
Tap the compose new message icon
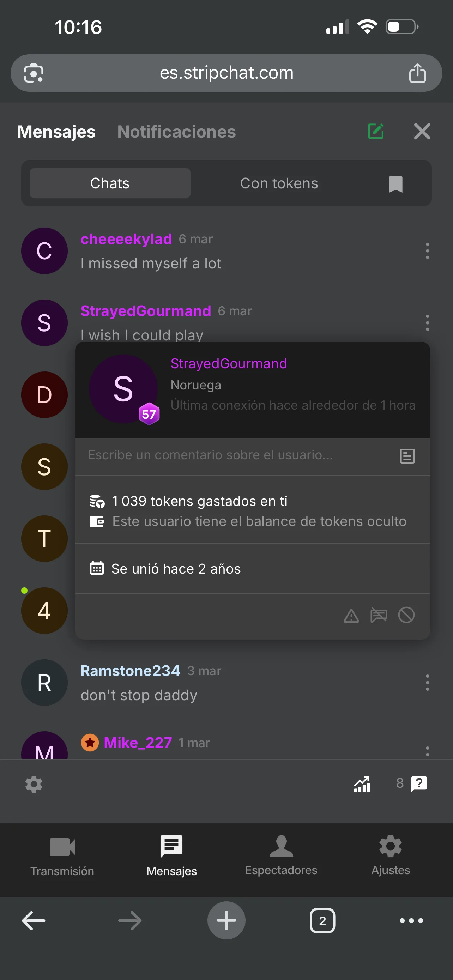(x=375, y=132)
